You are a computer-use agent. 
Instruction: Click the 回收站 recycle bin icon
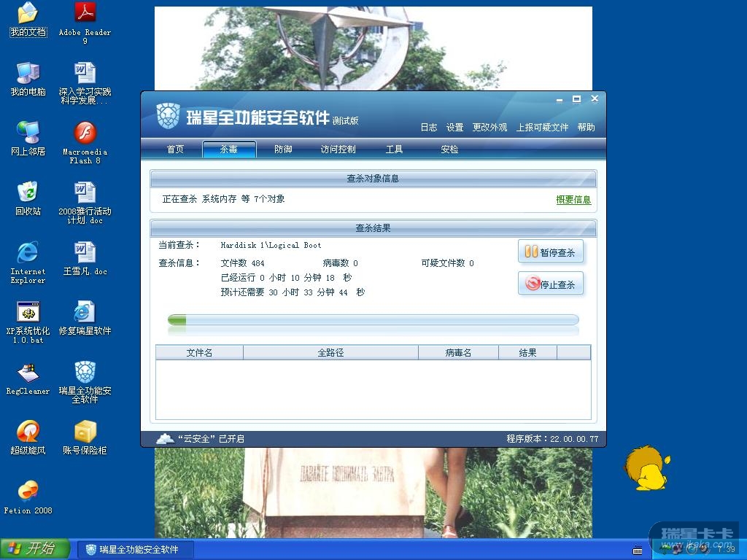[28, 198]
